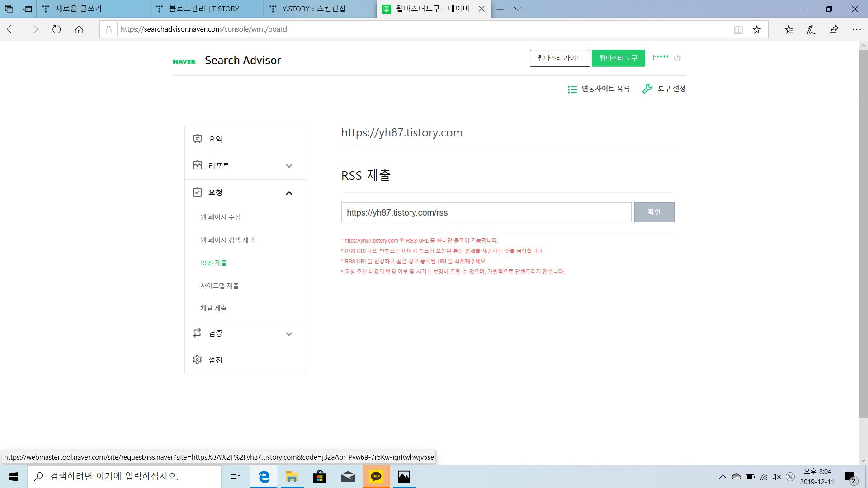Click the RSS URL input field
This screenshot has height=488, width=868.
click(x=486, y=212)
